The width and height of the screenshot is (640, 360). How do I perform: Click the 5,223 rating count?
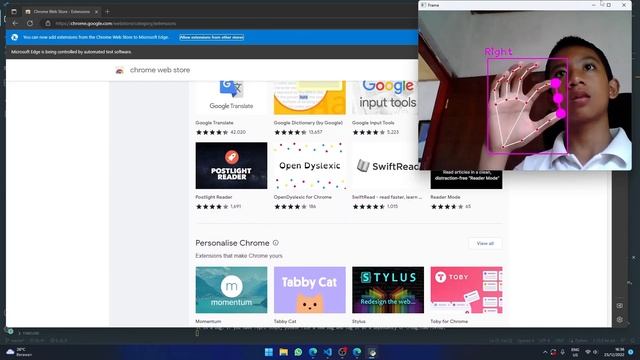[x=393, y=132]
